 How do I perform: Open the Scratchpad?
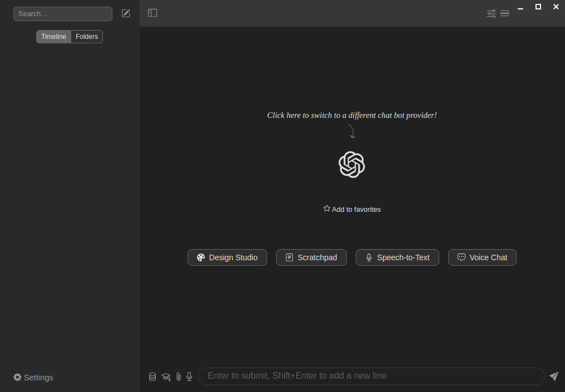coord(311,257)
